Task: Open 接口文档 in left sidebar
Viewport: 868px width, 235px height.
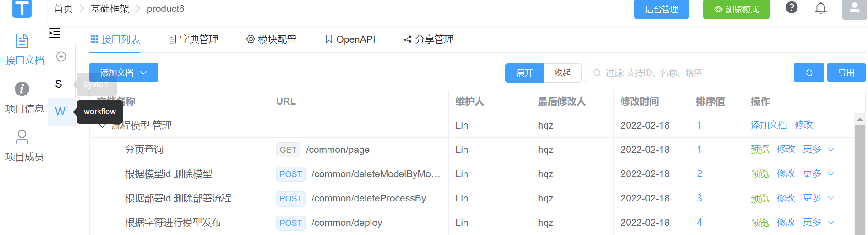Action: (x=24, y=49)
